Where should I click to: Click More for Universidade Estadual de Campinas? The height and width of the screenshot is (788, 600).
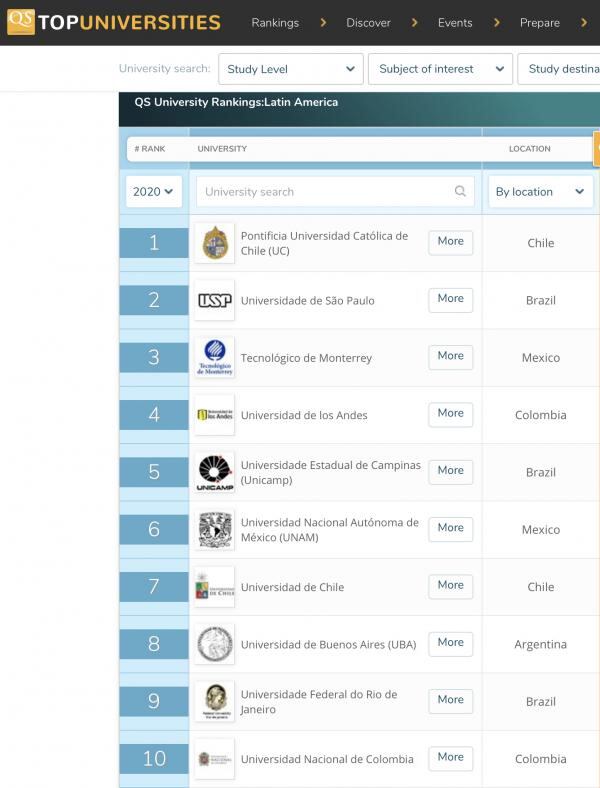point(451,470)
